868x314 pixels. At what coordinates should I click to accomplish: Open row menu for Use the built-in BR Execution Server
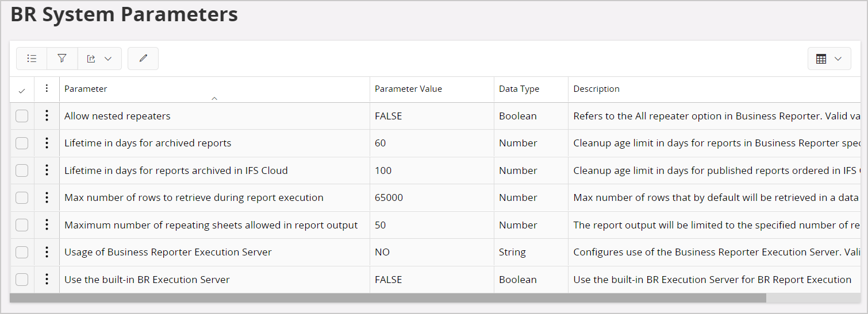(x=47, y=280)
